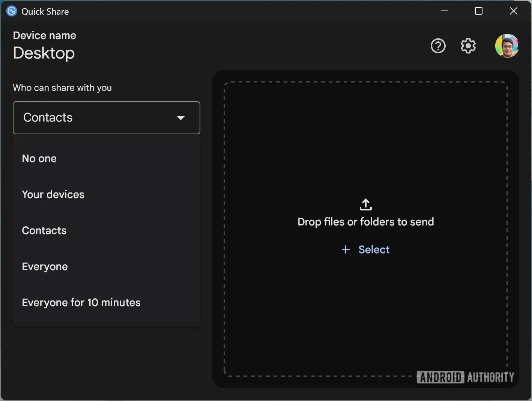Open settings via the gear icon
This screenshot has height=401, width=532.
pos(468,46)
